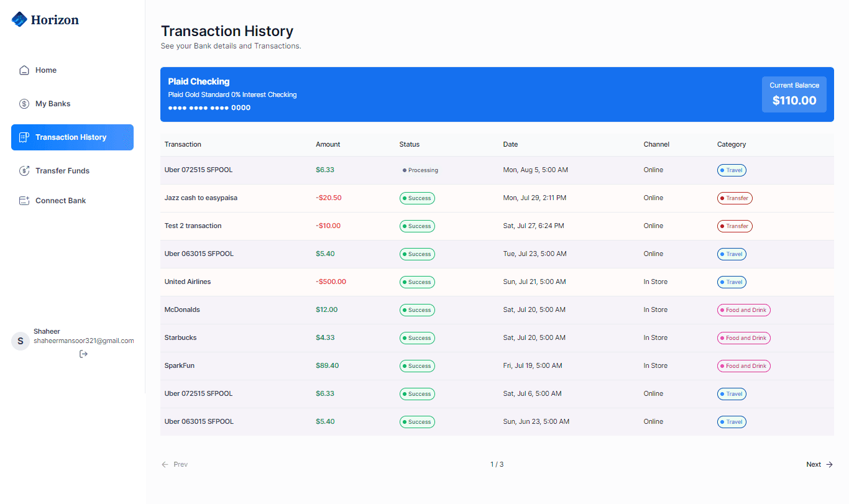Select the Transfer Funds exchange icon
The height and width of the screenshot is (504, 849).
pyautogui.click(x=24, y=170)
